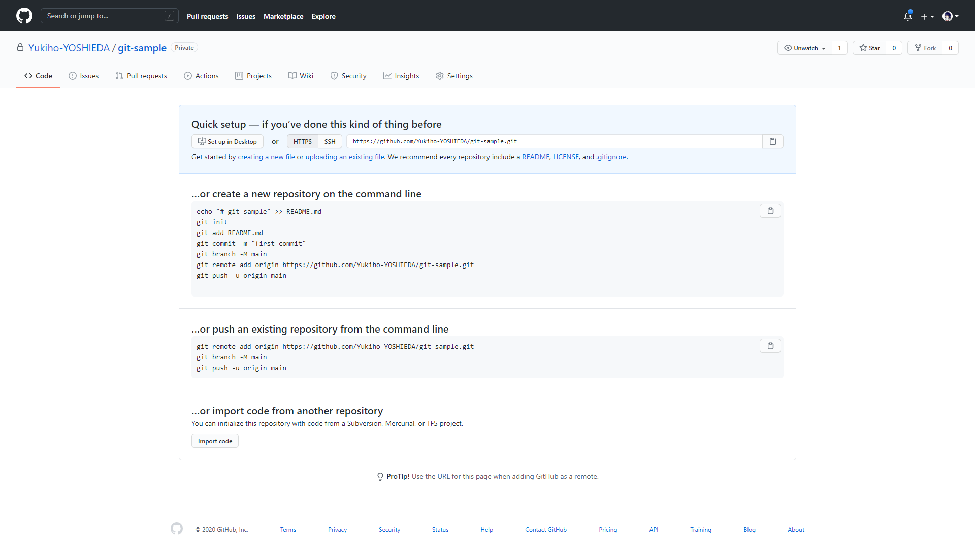Image resolution: width=975 pixels, height=560 pixels.
Task: Click the Set up in Desktop button
Action: pos(227,141)
